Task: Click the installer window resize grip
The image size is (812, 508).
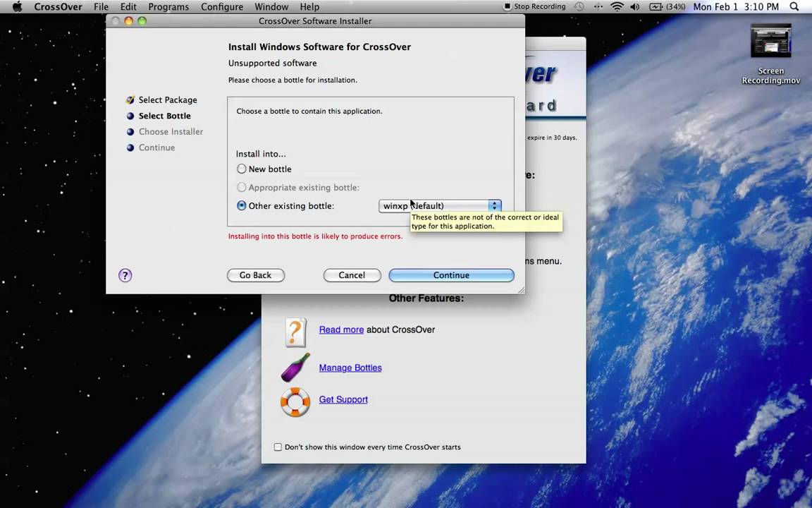Action: pos(520,290)
